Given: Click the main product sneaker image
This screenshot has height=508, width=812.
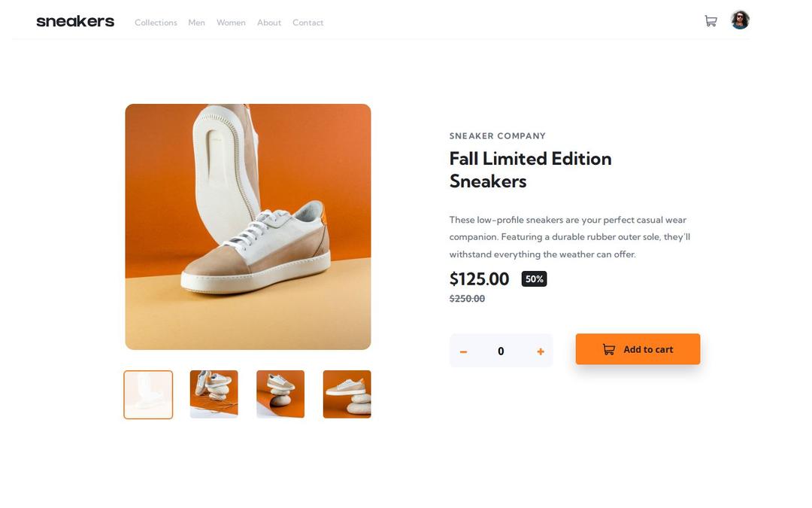Looking at the screenshot, I should click(x=248, y=227).
